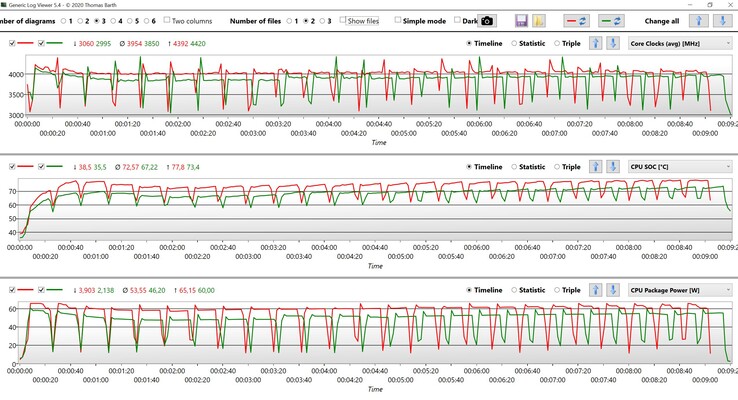Image resolution: width=738 pixels, height=400 pixels.
Task: Enable the Two columns checkbox
Action: [167, 20]
